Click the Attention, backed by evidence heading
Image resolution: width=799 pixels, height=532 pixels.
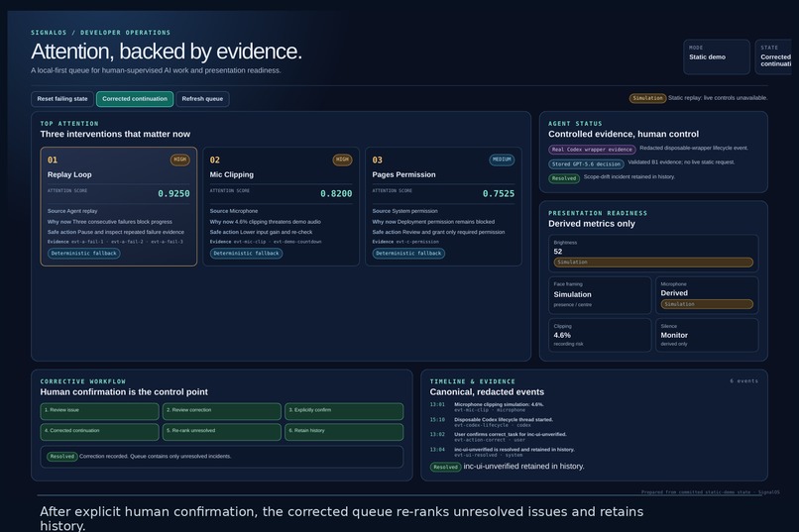point(167,52)
